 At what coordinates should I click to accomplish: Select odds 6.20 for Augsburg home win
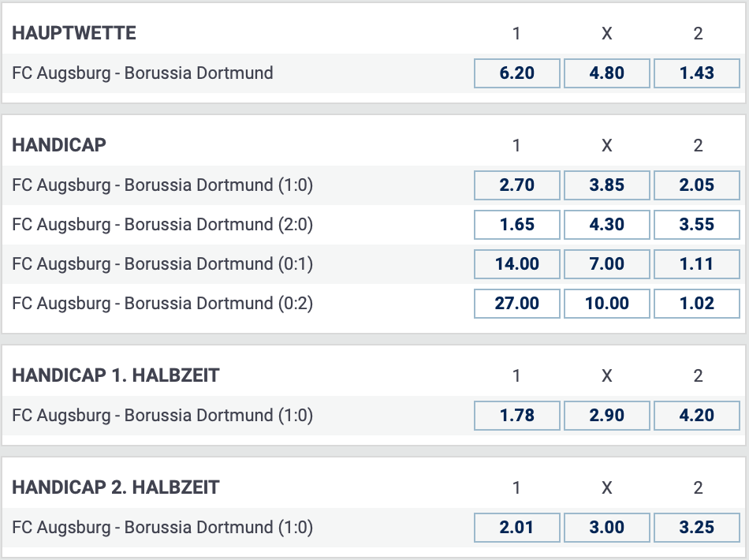pyautogui.click(x=516, y=73)
